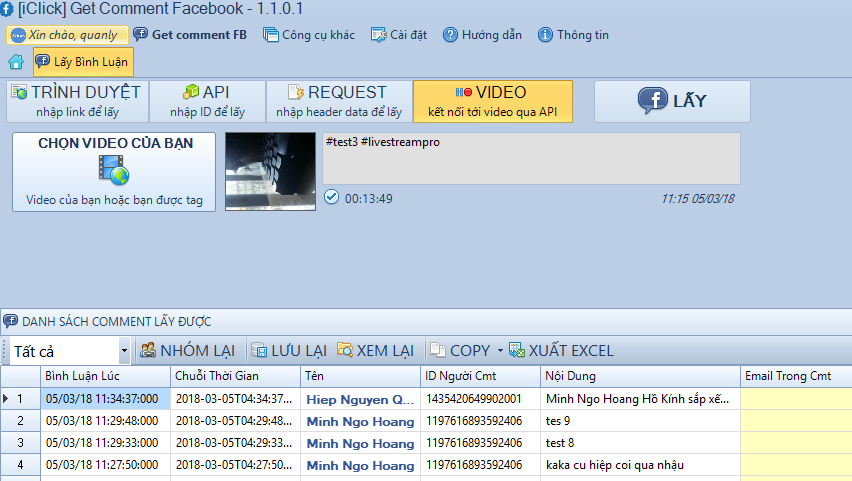Screen dimensions: 852x481
Task: Click CHỌN VIDEO CỦA BẠN button
Action: [x=114, y=172]
